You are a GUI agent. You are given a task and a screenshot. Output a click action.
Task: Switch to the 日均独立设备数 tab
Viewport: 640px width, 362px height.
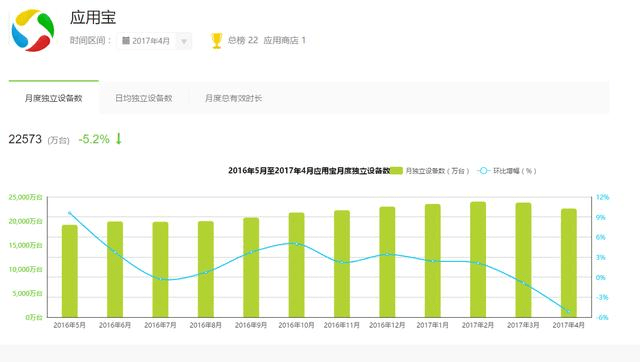[x=143, y=98]
